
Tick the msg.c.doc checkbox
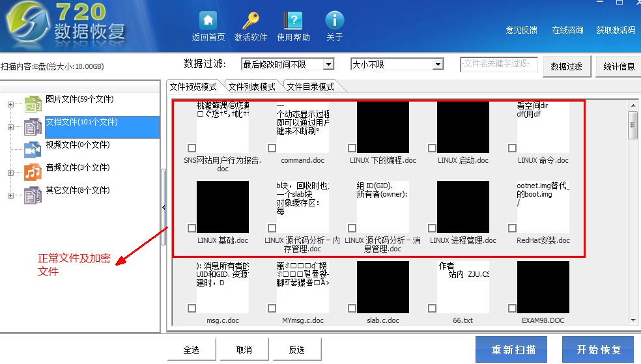pyautogui.click(x=192, y=308)
